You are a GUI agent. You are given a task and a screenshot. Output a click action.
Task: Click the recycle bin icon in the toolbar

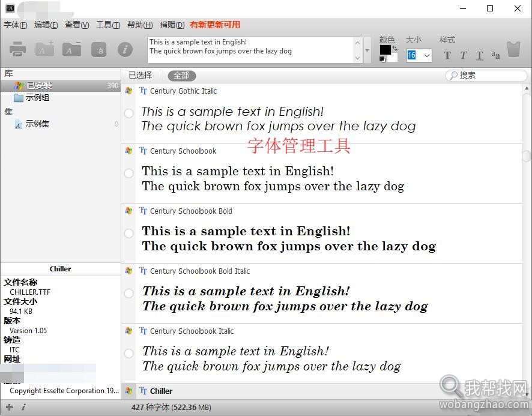[513, 49]
